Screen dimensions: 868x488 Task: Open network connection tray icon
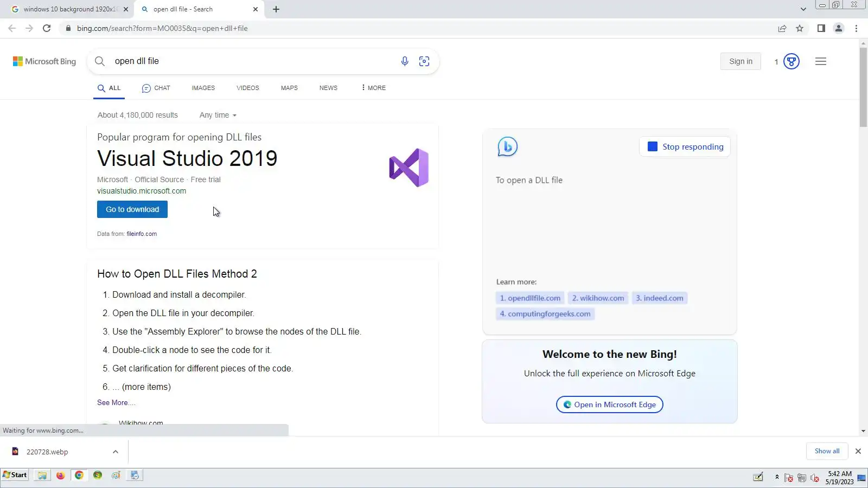coord(802,478)
